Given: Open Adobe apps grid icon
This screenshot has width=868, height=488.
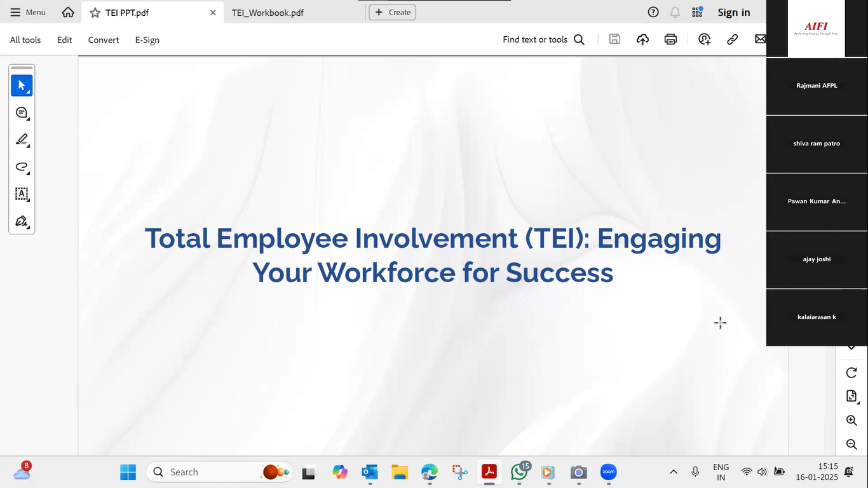Looking at the screenshot, I should 697,12.
